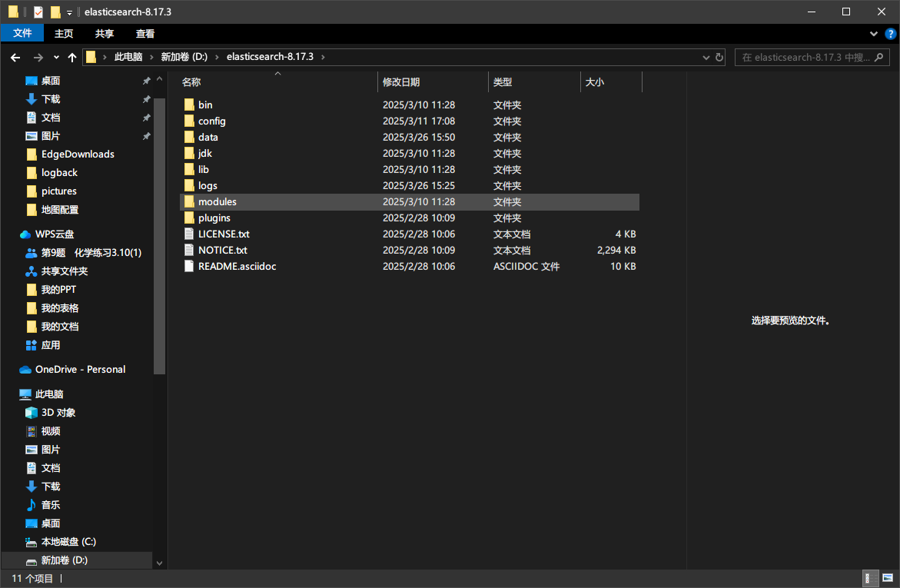Expand chevron after elasticsearch-8.17.3 in address bar
The width and height of the screenshot is (900, 588).
[323, 57]
